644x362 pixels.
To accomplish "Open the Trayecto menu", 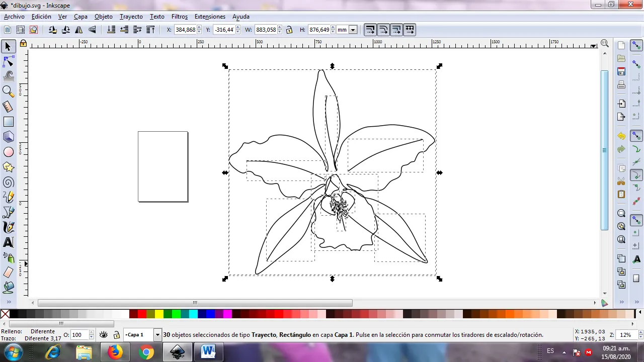I will coord(131,17).
